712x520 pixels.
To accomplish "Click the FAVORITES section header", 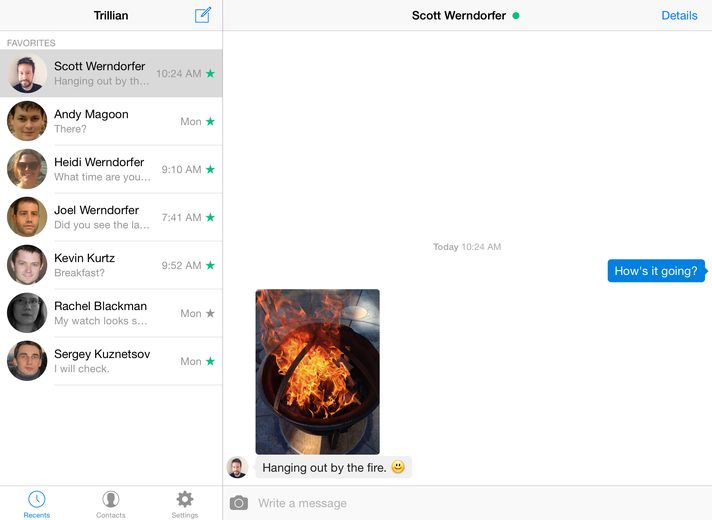I will pos(31,43).
